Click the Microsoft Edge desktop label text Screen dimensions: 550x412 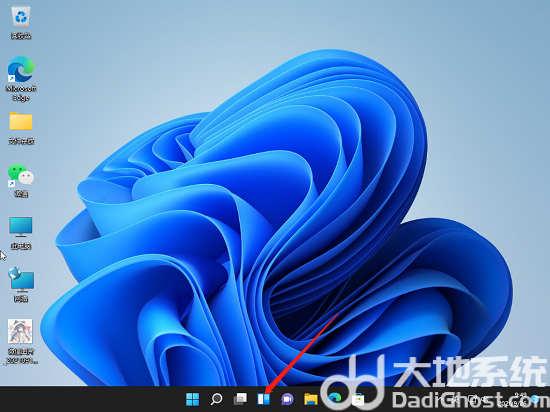coord(21,93)
